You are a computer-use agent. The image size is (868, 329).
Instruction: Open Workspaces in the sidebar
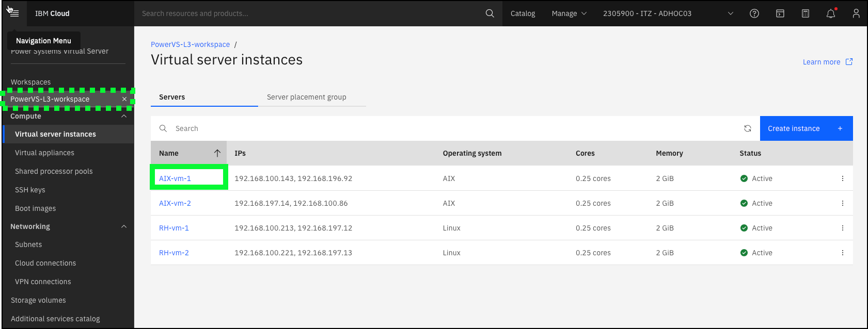point(31,82)
